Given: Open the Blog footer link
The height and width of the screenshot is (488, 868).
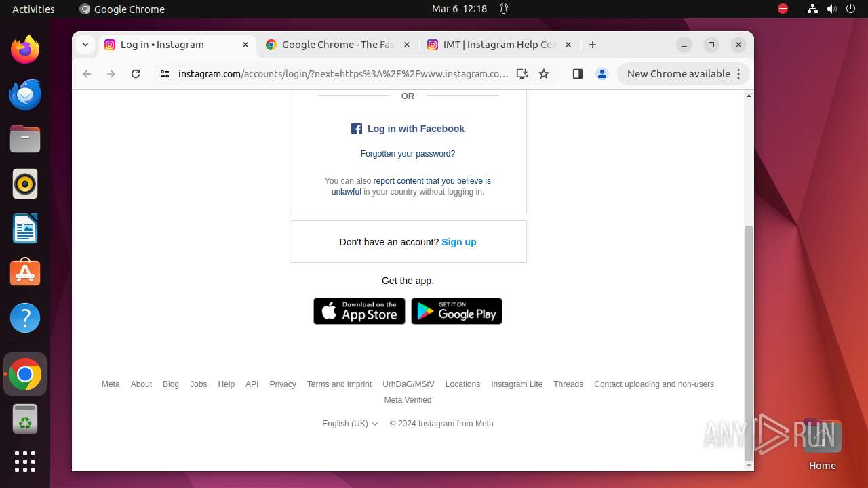Looking at the screenshot, I should click(171, 384).
